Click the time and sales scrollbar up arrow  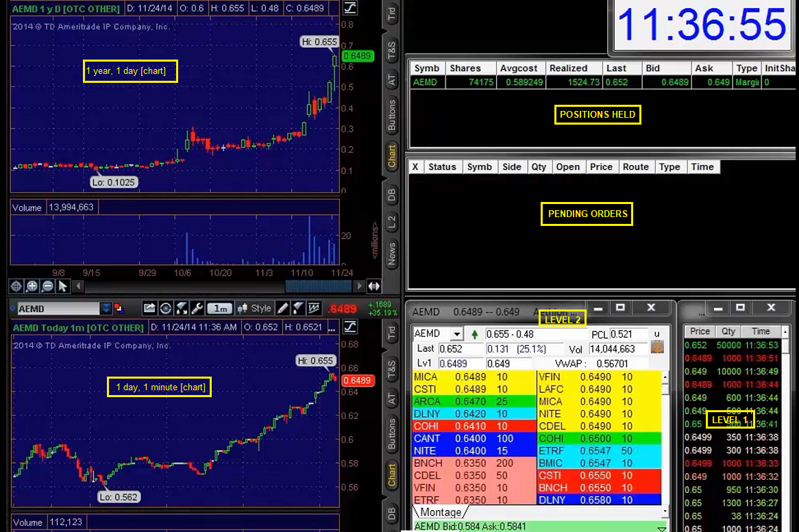pos(785,332)
